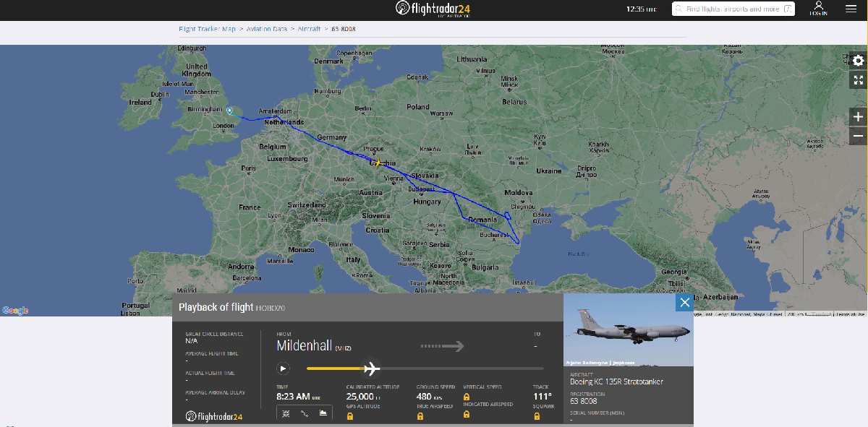Viewport: 868px width, 427px height.
Task: Zoom in on the map
Action: pos(858,116)
